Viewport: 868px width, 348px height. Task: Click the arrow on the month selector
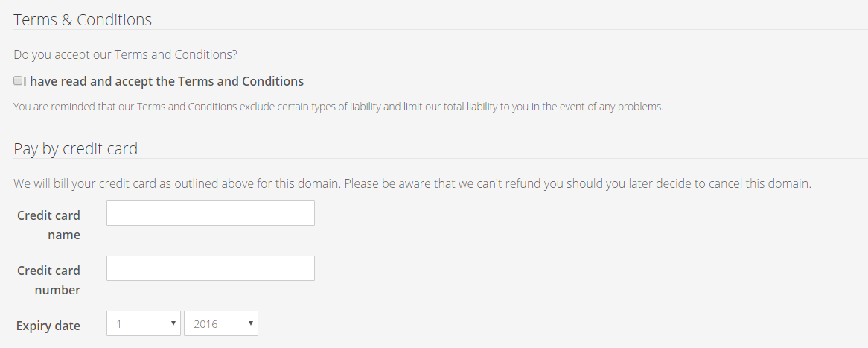click(x=173, y=323)
